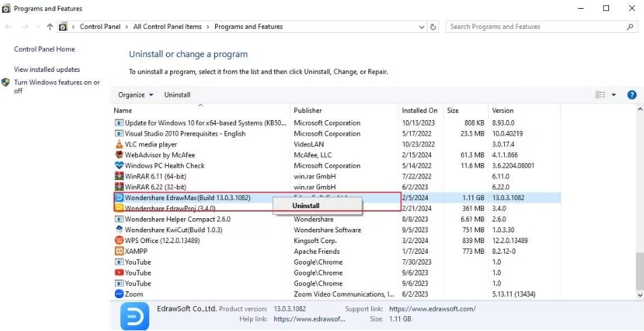This screenshot has height=331, width=644.
Task: Select Zoom program name in list
Action: tap(134, 294)
